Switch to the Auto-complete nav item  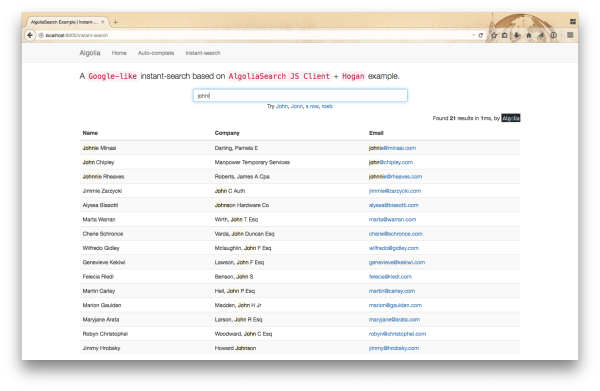(156, 53)
